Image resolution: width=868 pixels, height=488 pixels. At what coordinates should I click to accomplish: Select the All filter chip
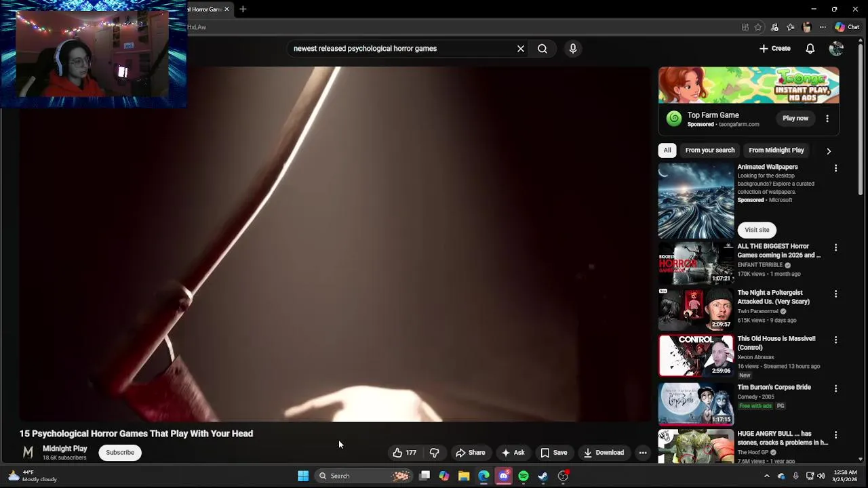click(x=667, y=150)
